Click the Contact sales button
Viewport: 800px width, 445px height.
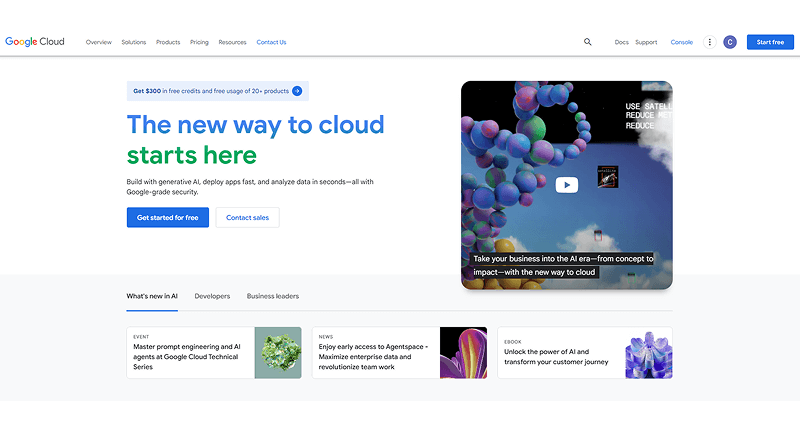click(x=247, y=217)
